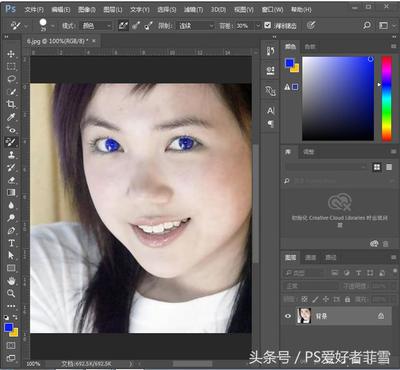Select the Lasso tool
The height and width of the screenshot is (370, 400).
click(x=11, y=79)
